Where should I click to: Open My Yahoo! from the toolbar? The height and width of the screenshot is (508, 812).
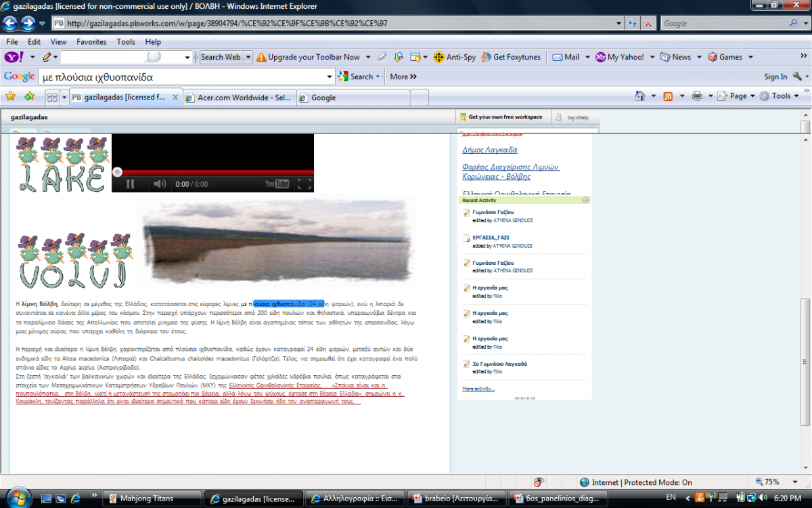pyautogui.click(x=620, y=57)
